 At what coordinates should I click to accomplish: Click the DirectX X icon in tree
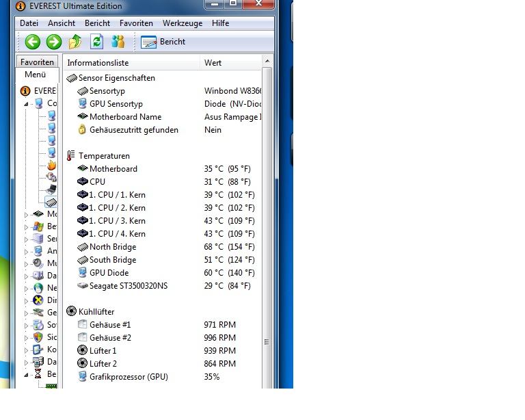[38, 300]
